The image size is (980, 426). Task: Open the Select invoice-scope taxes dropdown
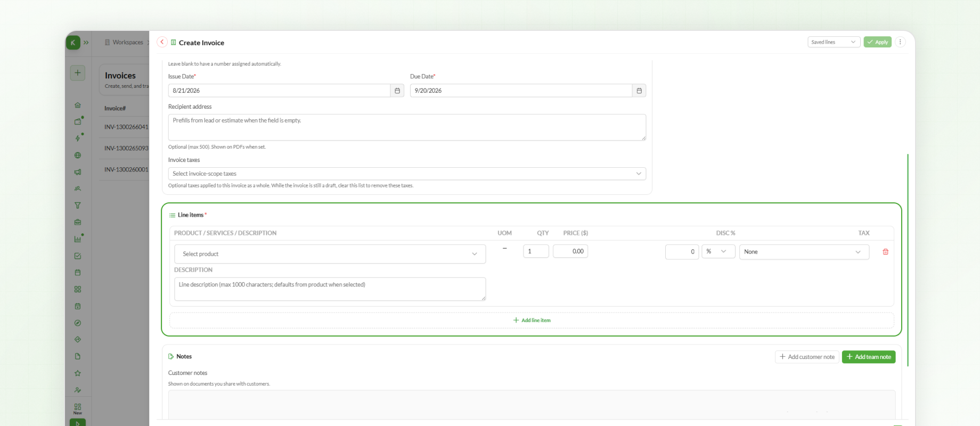(x=407, y=174)
